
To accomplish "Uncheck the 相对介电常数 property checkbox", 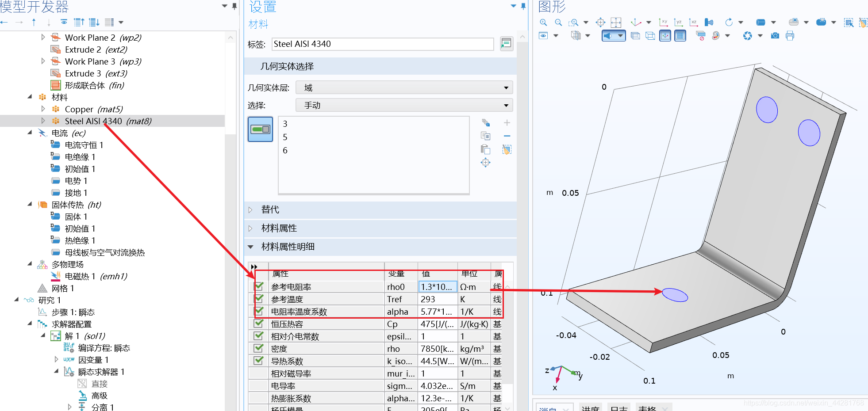I will 259,336.
